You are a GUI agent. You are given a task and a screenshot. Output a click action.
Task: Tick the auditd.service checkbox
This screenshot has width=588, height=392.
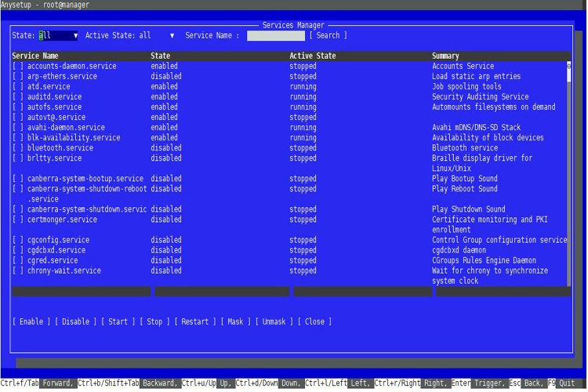(x=17, y=96)
